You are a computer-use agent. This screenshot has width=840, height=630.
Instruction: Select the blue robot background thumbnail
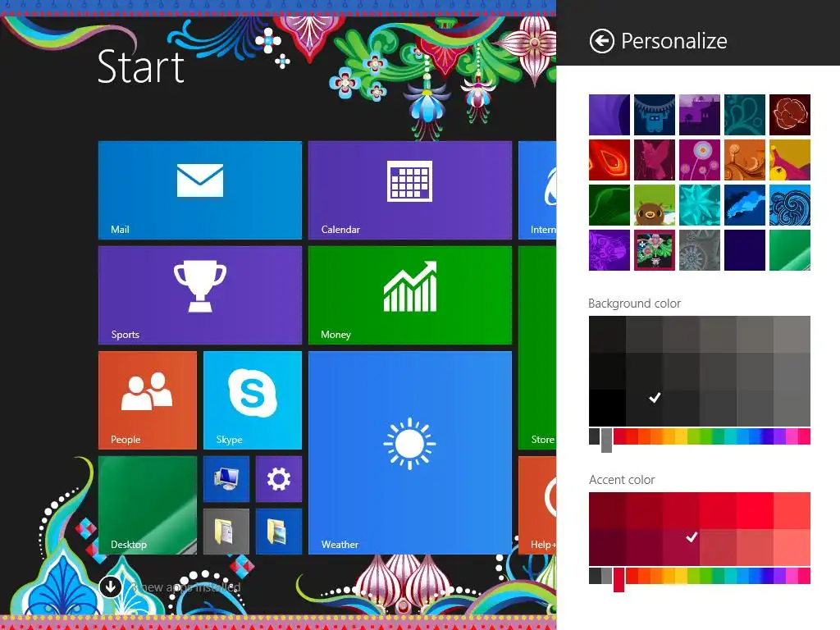click(654, 115)
